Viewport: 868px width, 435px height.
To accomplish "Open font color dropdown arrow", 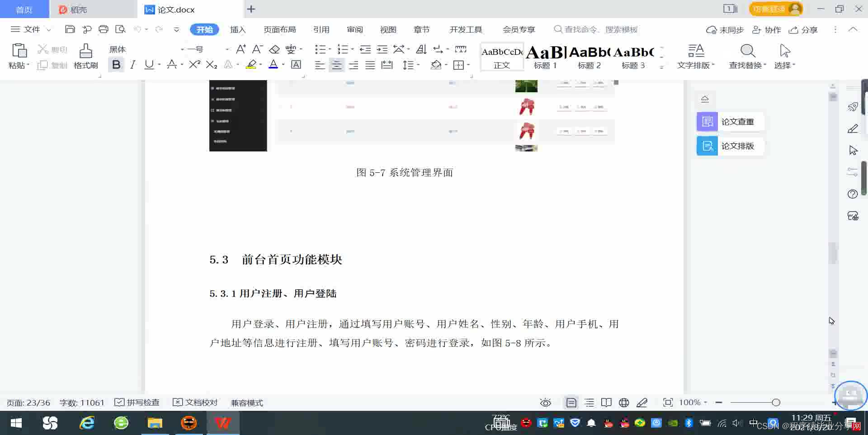I will [283, 65].
